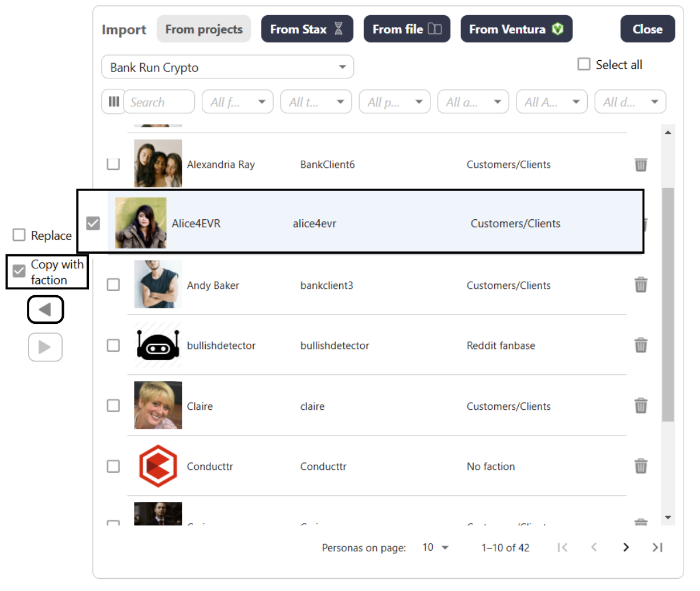Expand the Personas on page dropdown
The width and height of the screenshot is (700, 591).
coord(436,548)
